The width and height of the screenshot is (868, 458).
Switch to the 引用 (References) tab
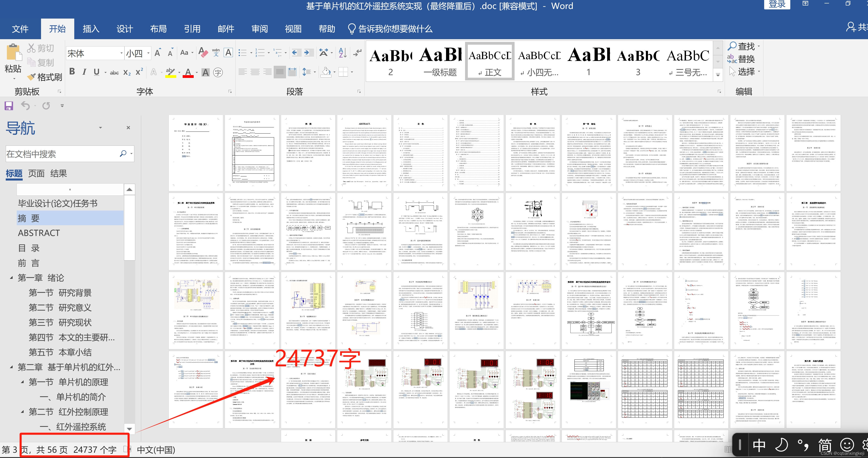click(192, 29)
